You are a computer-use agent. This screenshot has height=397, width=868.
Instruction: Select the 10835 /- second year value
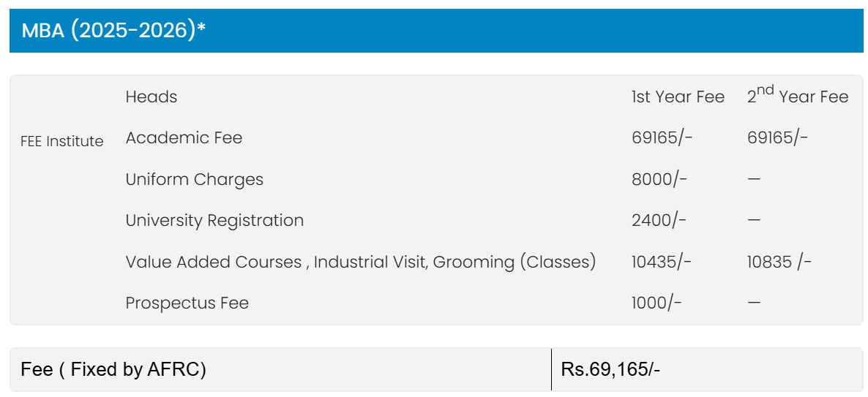click(x=779, y=262)
